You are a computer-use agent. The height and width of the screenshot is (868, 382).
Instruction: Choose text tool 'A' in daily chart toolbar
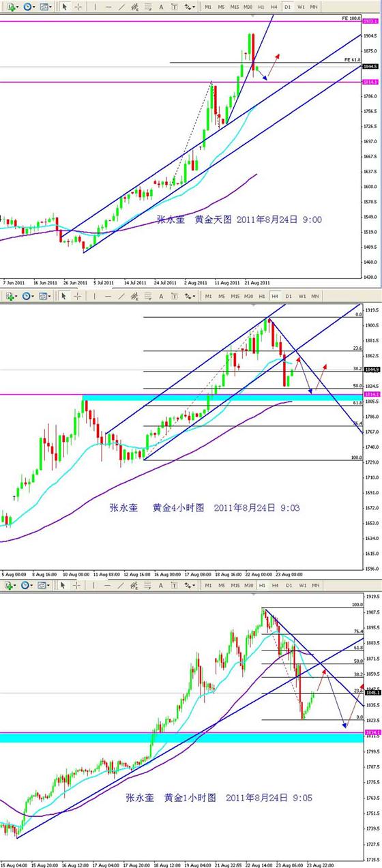(x=161, y=6)
